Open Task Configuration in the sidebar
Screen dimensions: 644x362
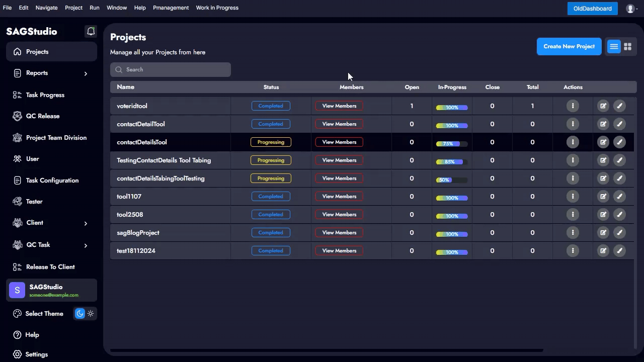51,180
